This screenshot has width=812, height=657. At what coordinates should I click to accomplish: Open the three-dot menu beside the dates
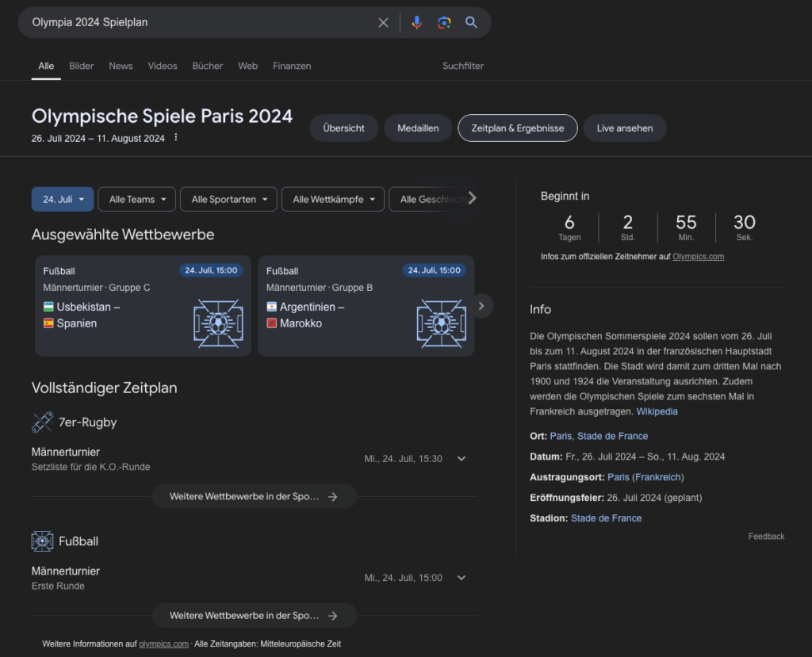point(176,137)
